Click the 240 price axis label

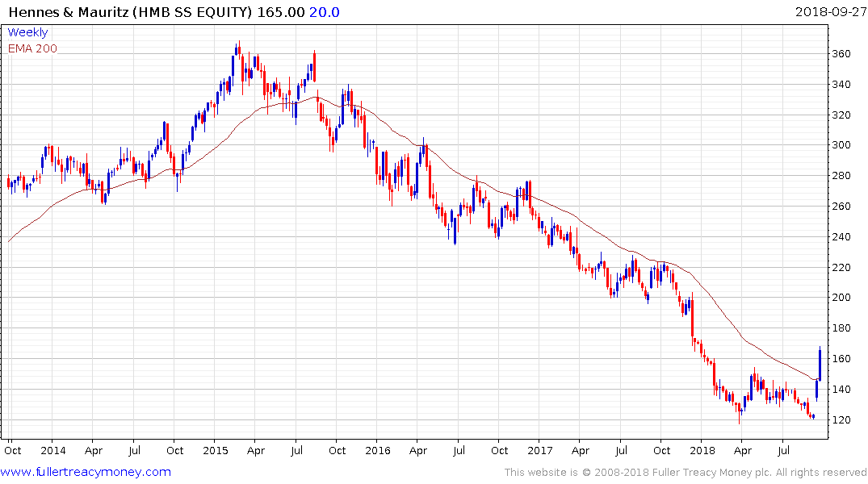(x=841, y=236)
